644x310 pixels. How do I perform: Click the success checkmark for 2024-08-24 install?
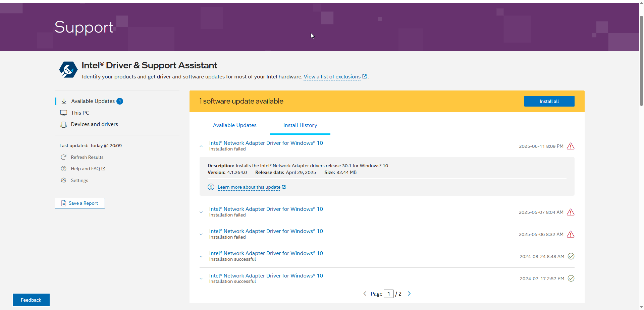571,256
